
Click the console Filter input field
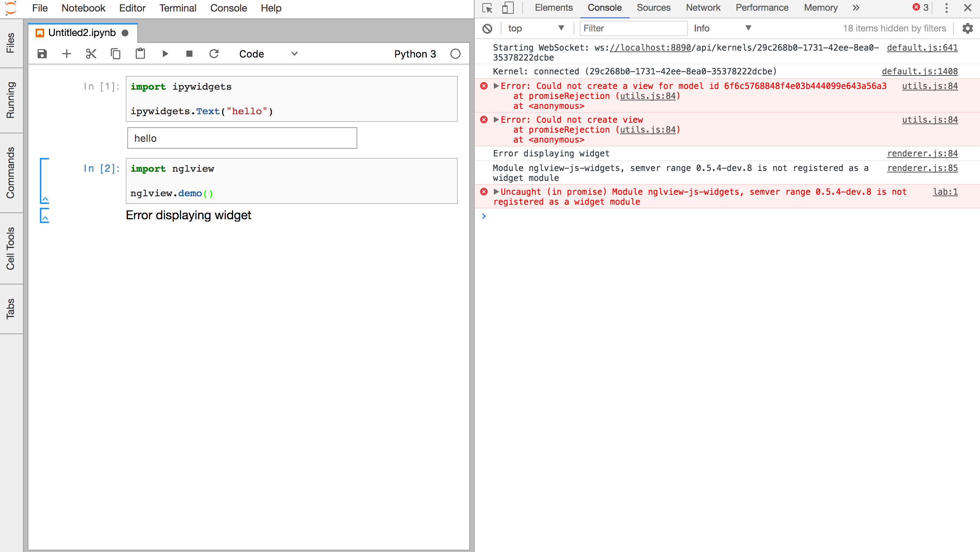pos(633,28)
